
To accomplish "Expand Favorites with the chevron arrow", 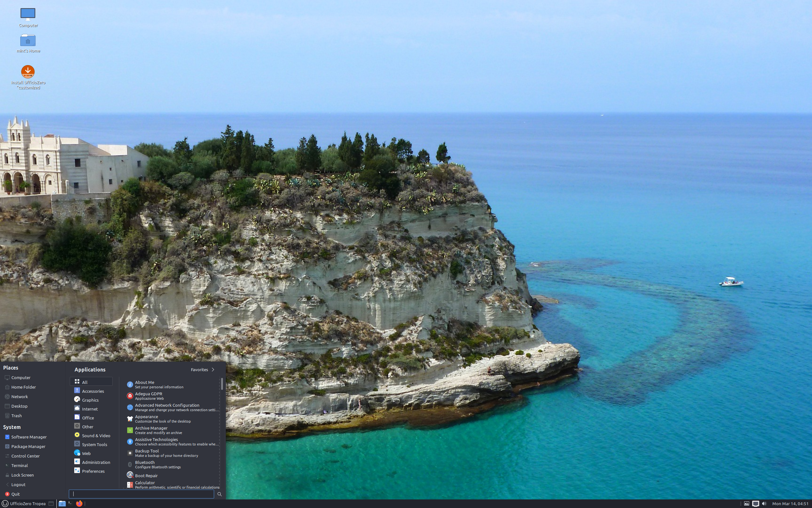I will 213,370.
